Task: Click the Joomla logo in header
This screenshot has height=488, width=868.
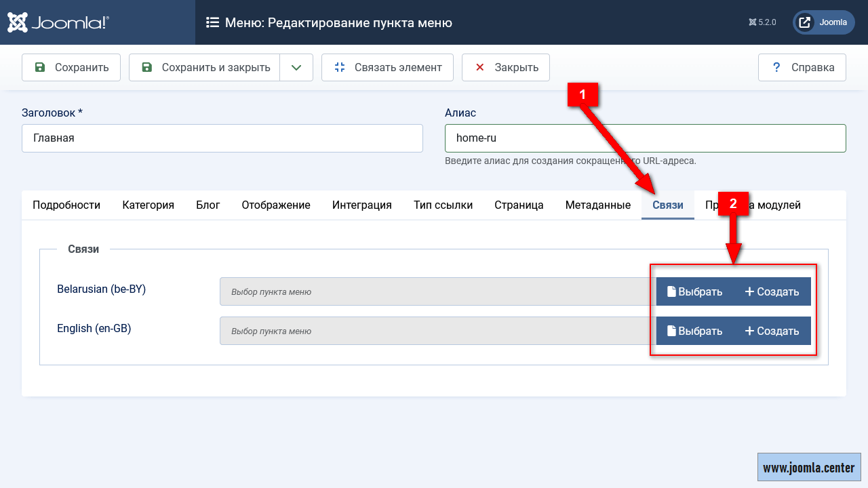Action: 58,22
